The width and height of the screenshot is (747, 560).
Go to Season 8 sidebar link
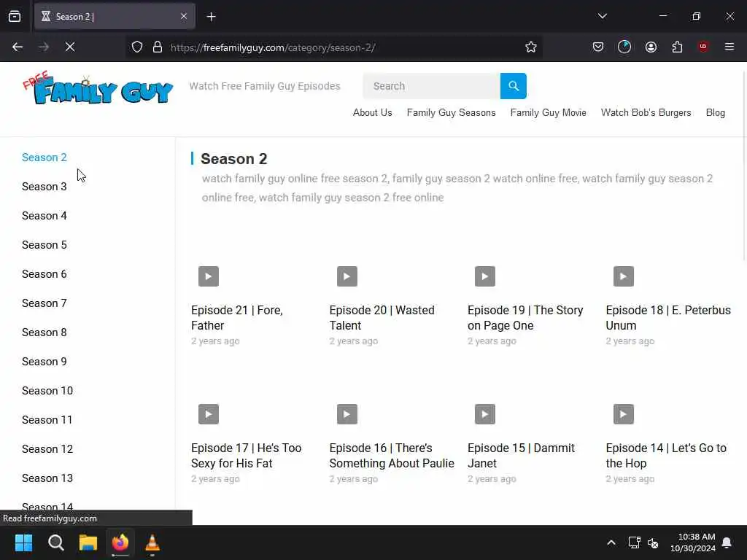(x=44, y=332)
